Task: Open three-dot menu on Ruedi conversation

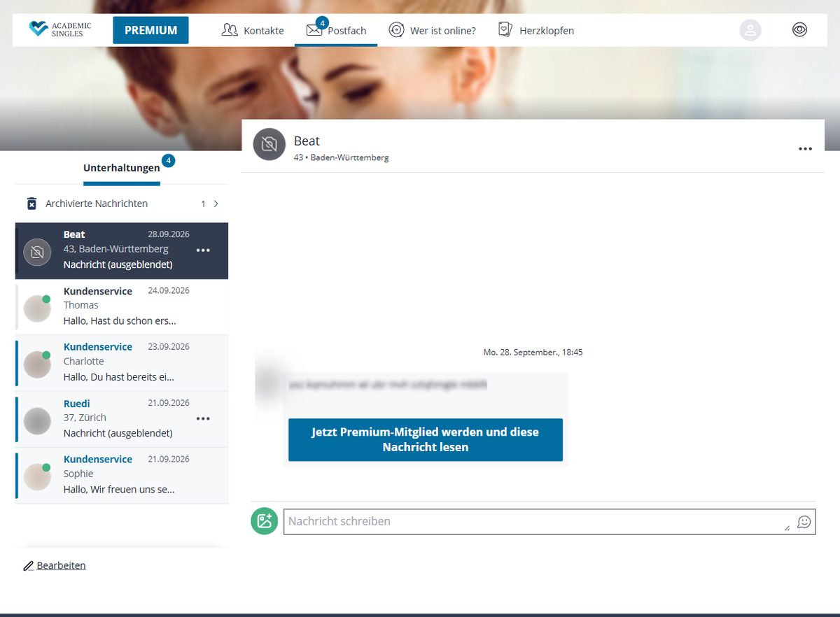Action: coord(203,419)
